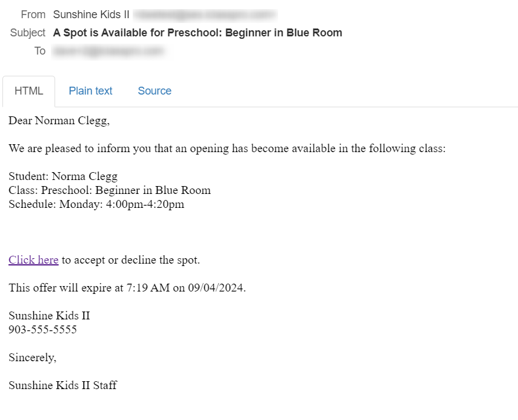Click the phone number 903-555-5555

pos(42,330)
